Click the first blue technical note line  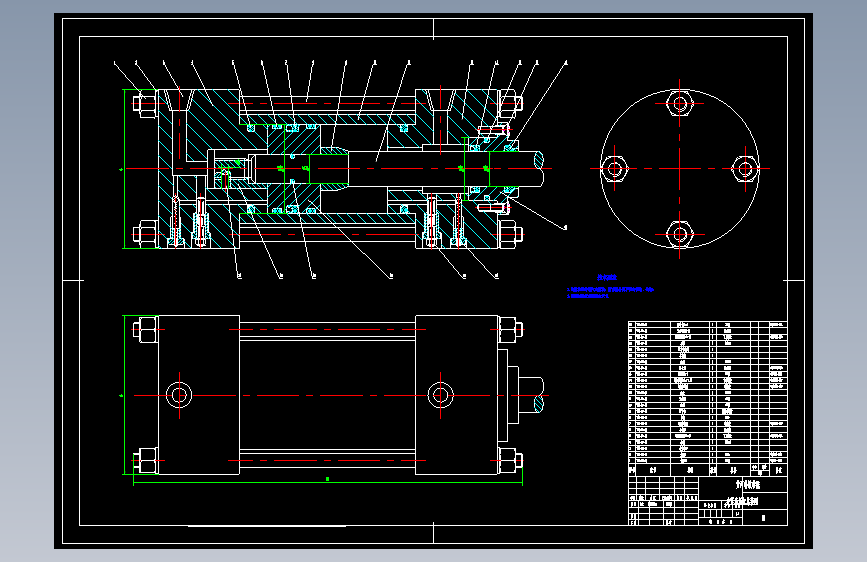pyautogui.click(x=610, y=289)
